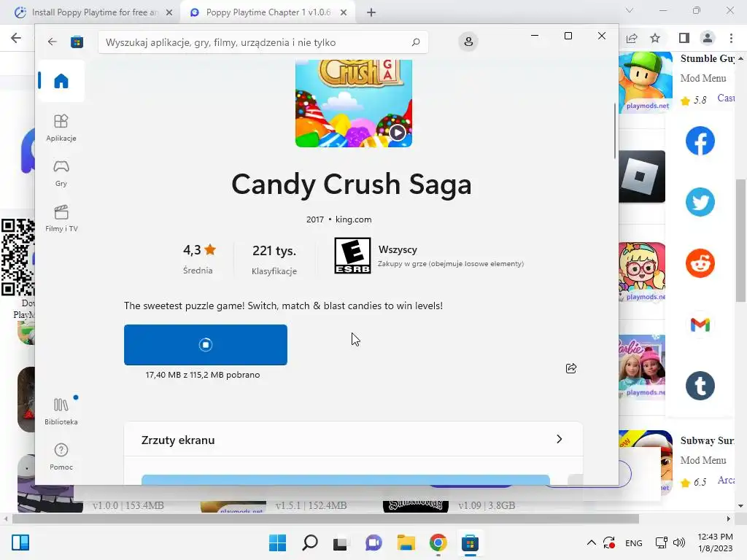747x560 pixels.
Task: Stop the Candy Crush download
Action: [x=205, y=345]
